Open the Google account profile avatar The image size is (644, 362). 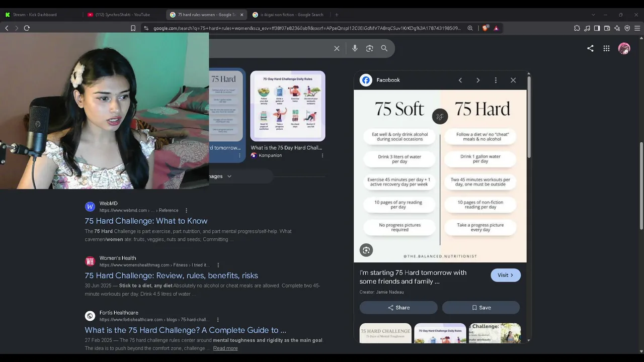(624, 48)
